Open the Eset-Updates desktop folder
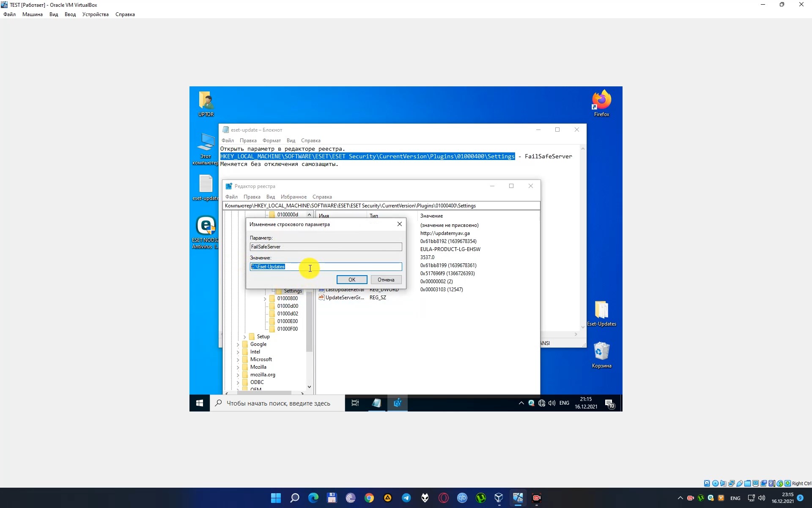812x508 pixels. pos(601,314)
